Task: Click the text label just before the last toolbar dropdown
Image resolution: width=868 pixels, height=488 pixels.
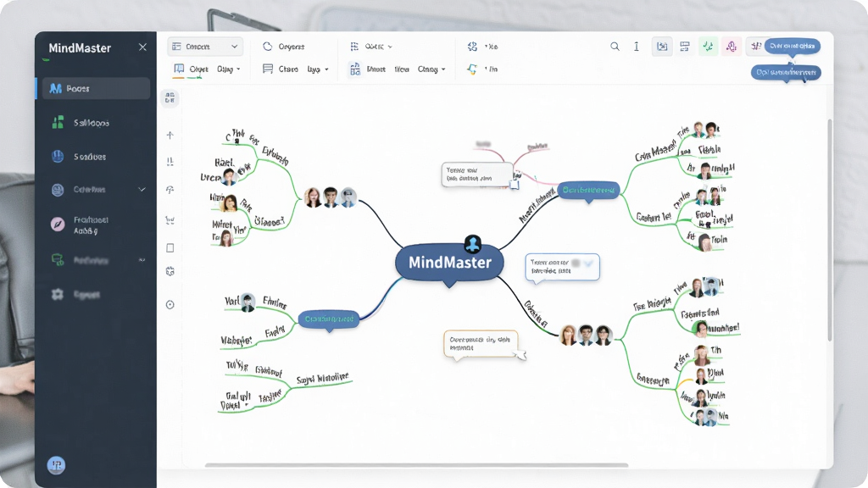Action: point(402,69)
